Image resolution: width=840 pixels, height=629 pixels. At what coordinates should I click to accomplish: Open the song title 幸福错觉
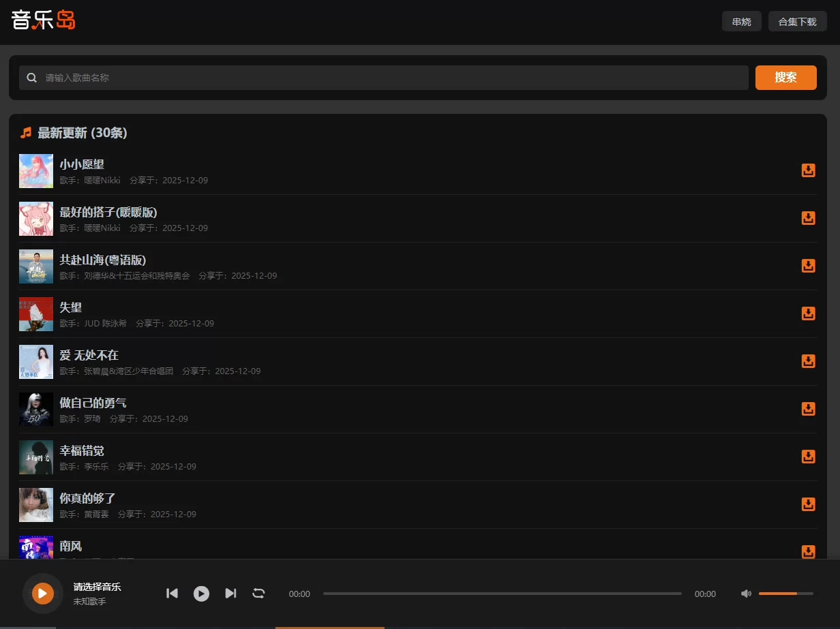82,450
